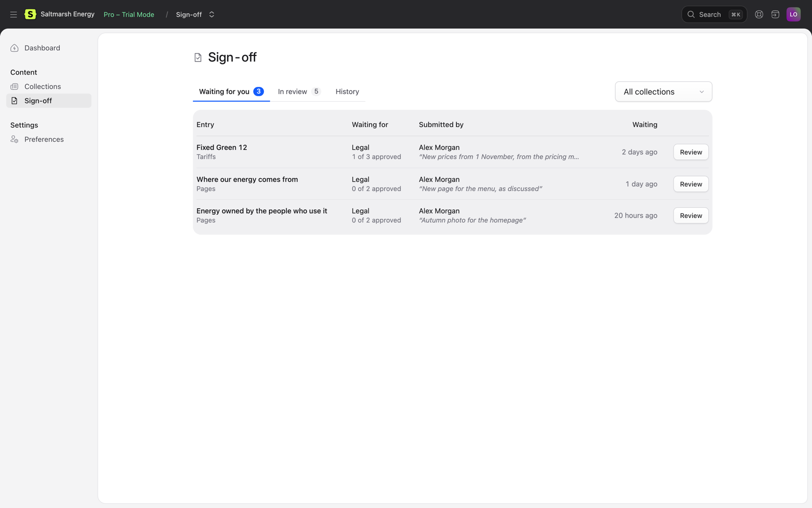This screenshot has width=812, height=508.
Task: Click the Search field in the top bar
Action: 714,15
